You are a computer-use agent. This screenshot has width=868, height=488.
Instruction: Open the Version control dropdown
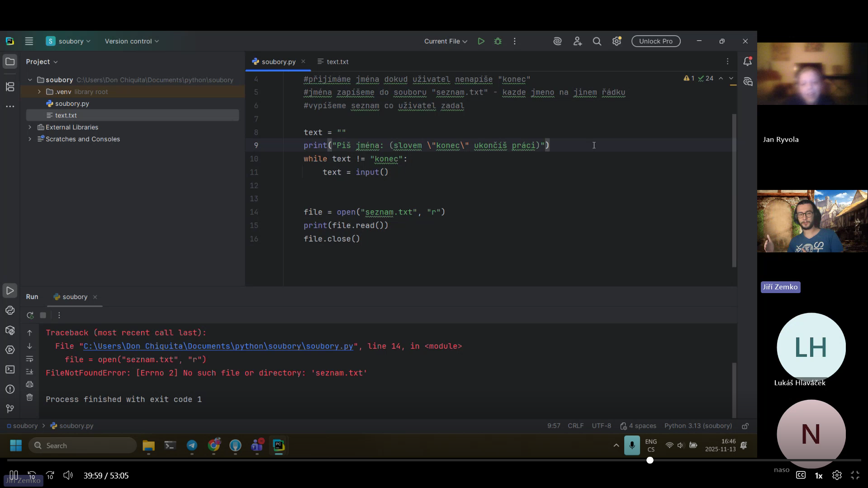132,41
